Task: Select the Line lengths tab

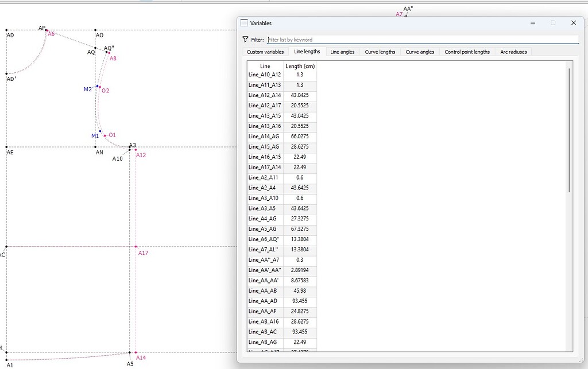Action: (307, 52)
